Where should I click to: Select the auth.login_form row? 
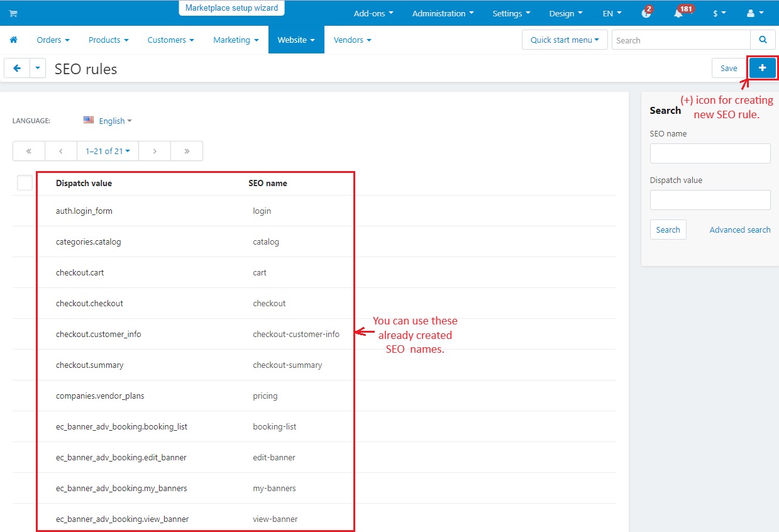pos(84,211)
